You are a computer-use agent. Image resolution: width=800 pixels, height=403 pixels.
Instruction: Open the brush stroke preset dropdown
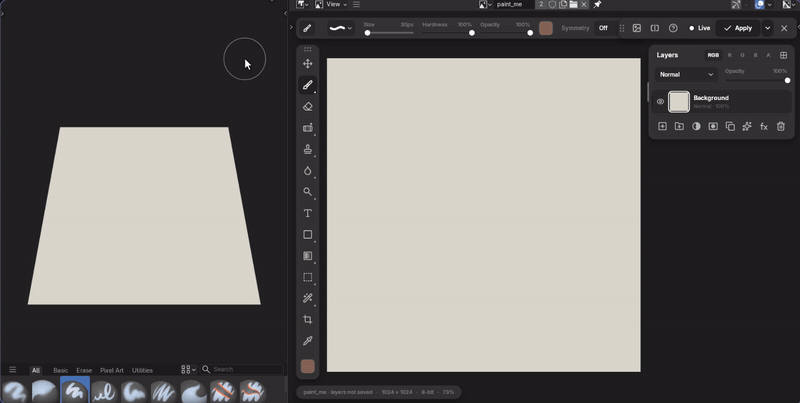[x=341, y=28]
